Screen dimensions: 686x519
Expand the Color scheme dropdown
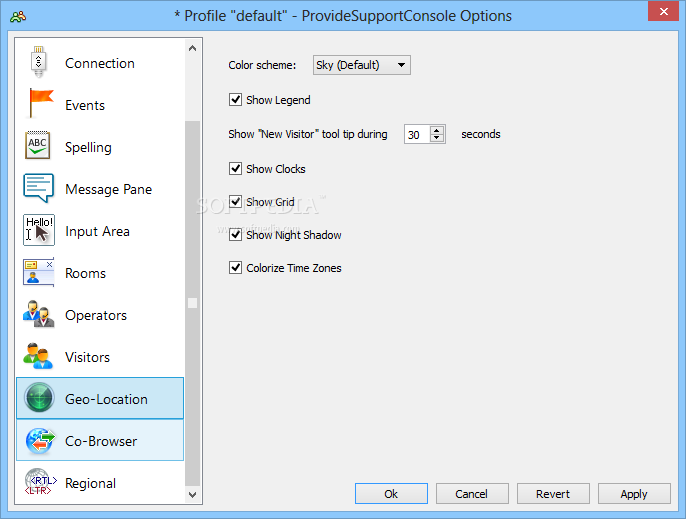coord(361,65)
